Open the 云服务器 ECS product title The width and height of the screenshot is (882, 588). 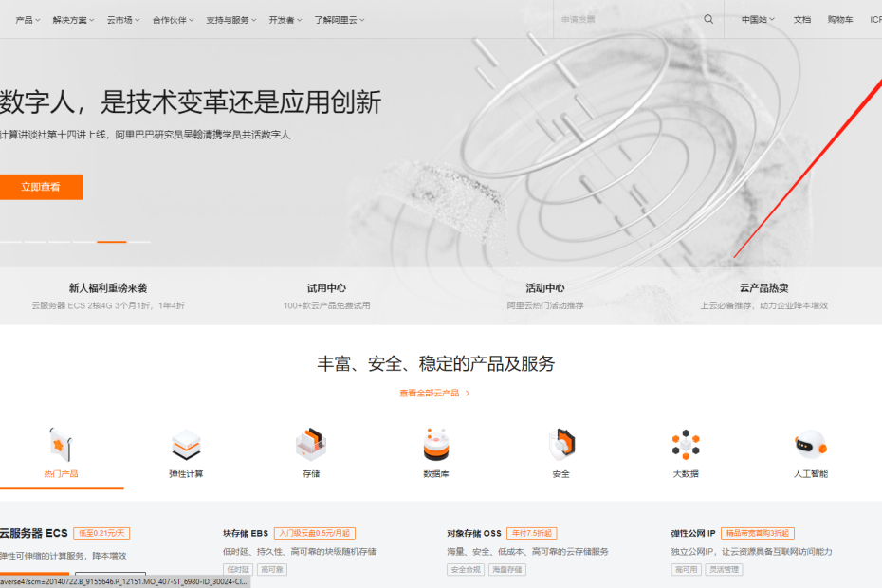click(33, 533)
